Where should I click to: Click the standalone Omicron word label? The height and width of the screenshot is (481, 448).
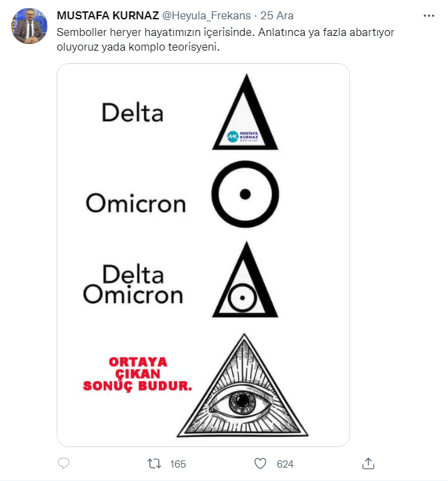coord(135,203)
